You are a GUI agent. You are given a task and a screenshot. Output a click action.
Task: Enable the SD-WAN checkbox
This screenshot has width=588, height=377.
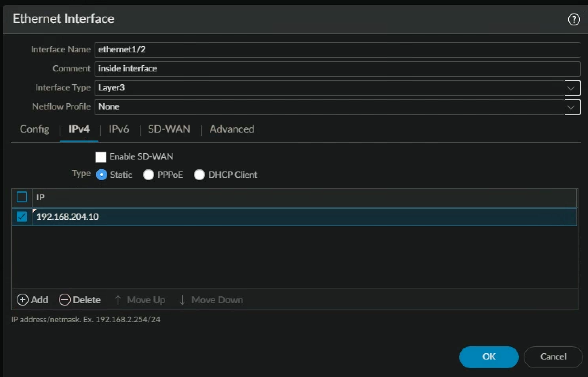101,157
